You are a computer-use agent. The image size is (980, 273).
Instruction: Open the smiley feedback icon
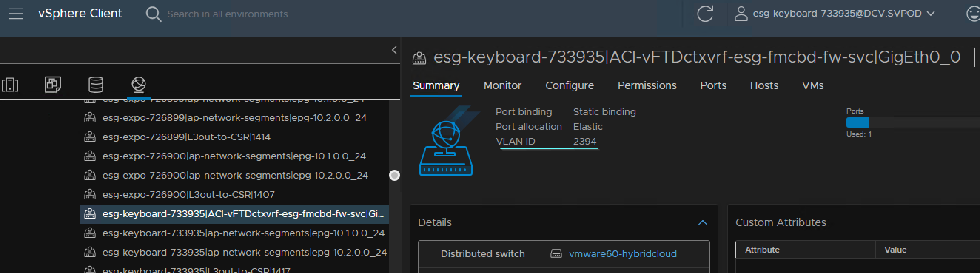[x=973, y=14]
